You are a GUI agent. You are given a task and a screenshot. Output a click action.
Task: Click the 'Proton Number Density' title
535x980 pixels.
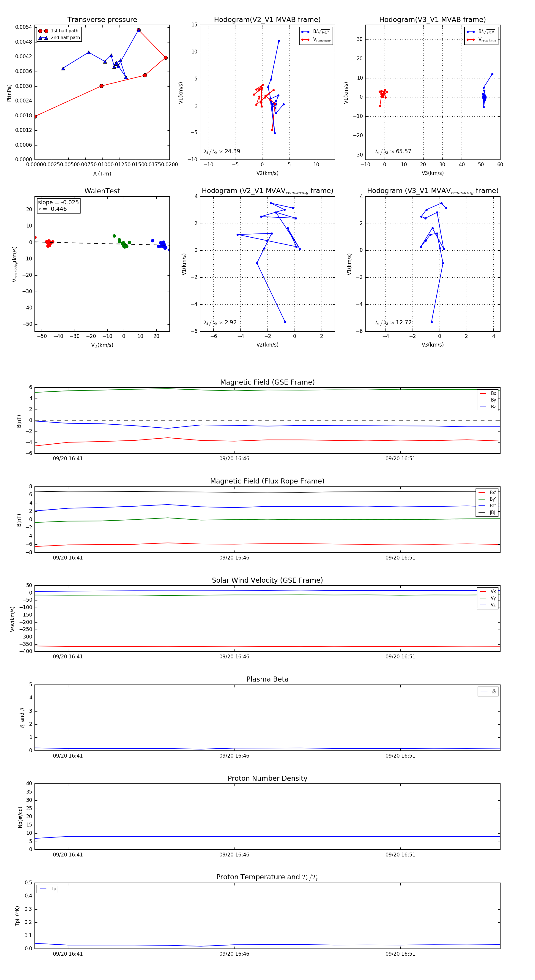[267, 778]
